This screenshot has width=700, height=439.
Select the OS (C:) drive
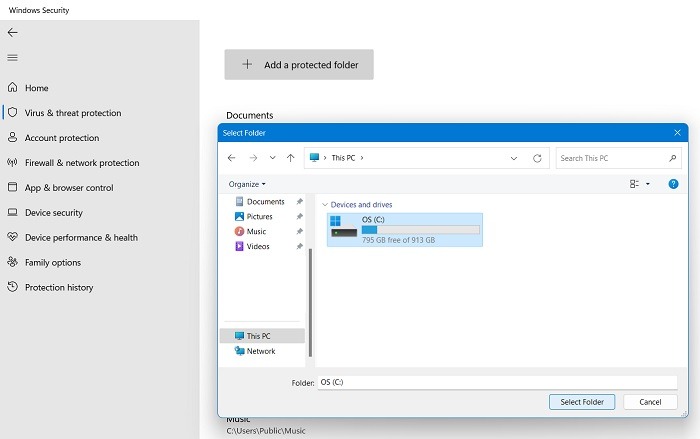(x=405, y=230)
